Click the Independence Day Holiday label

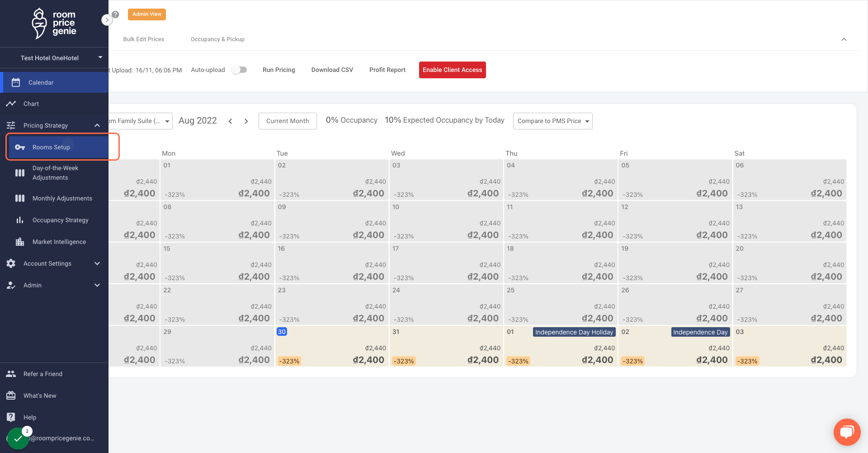(x=574, y=332)
